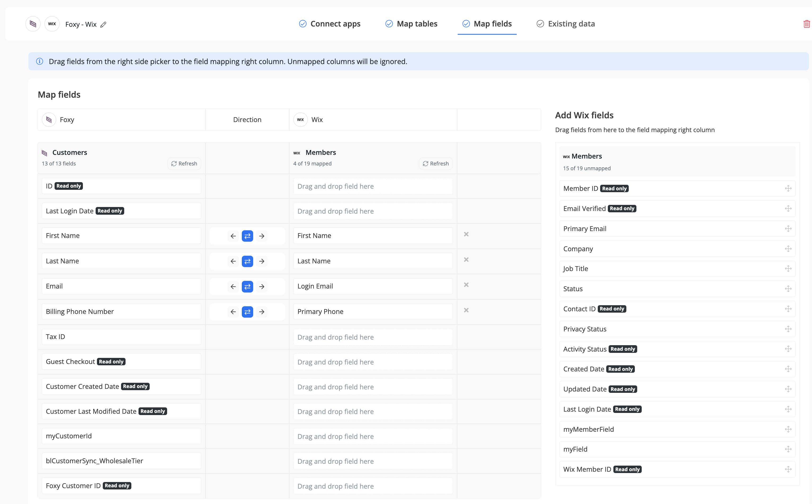
Task: Set Billing Phone Number direction to right arrow
Action: point(262,312)
